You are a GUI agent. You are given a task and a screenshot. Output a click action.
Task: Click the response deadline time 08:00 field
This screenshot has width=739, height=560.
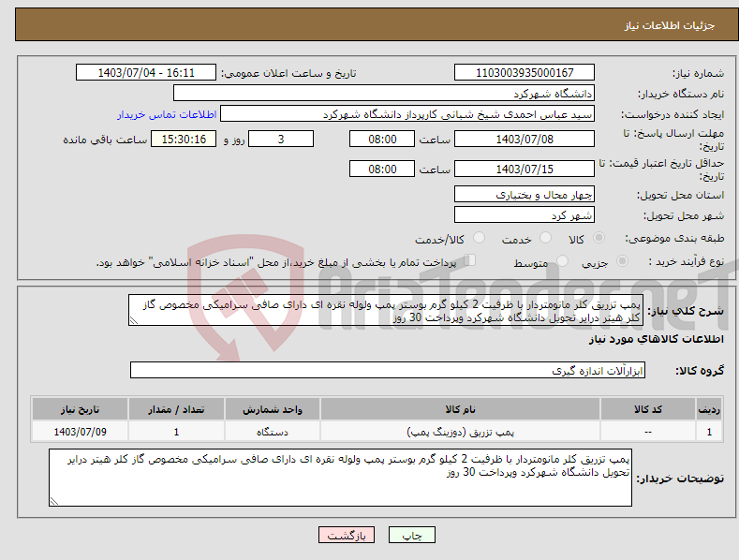click(382, 139)
